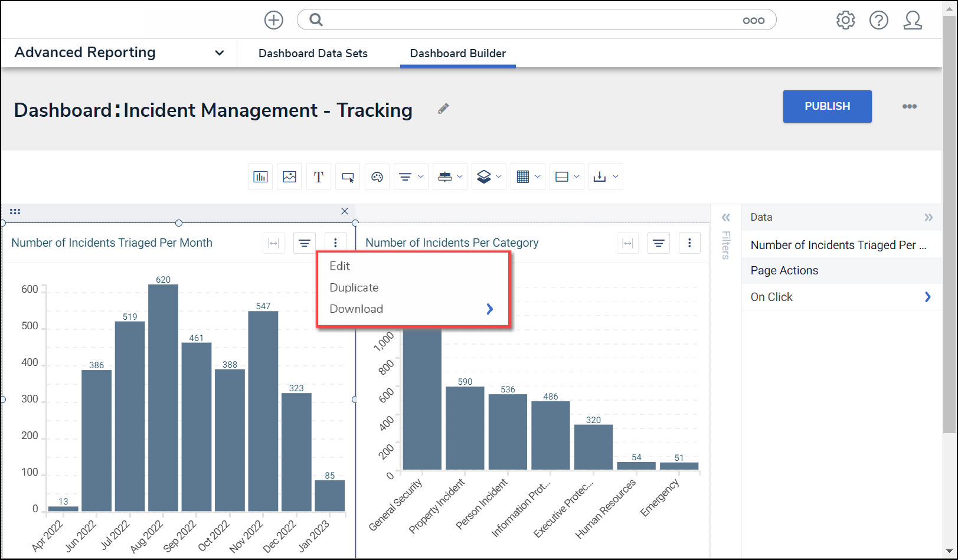This screenshot has height=560, width=958.
Task: Close the selected chart widget with X
Action: (345, 211)
